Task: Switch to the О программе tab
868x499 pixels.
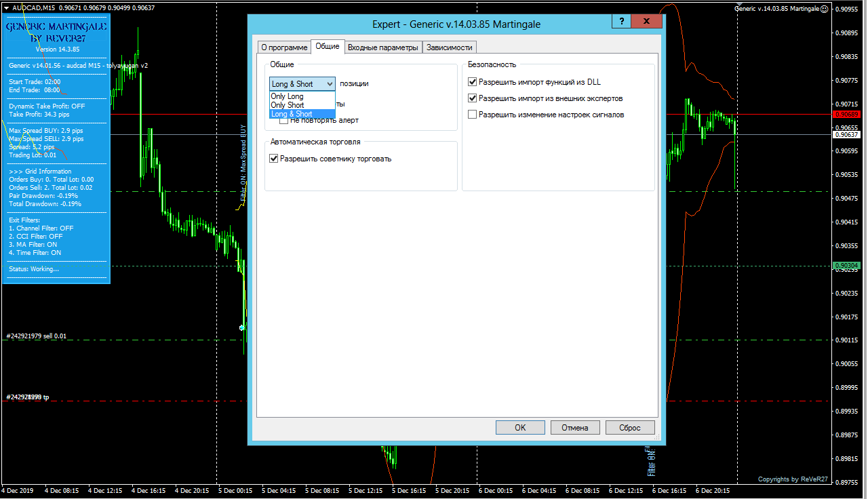Action: (284, 47)
